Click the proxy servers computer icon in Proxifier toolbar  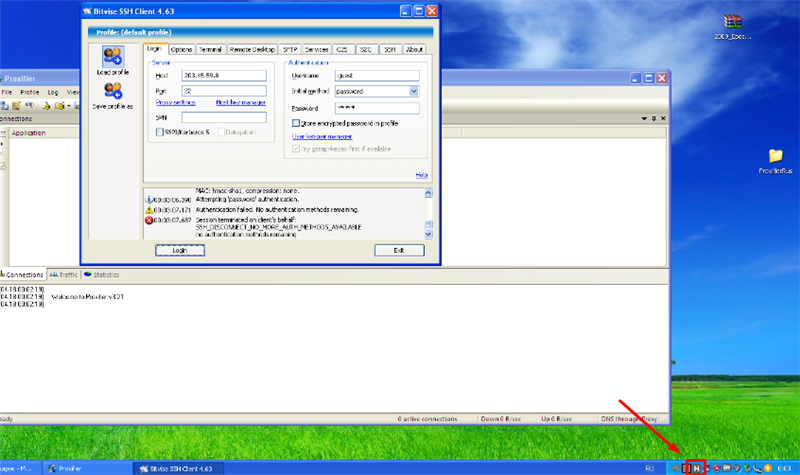coord(4,106)
